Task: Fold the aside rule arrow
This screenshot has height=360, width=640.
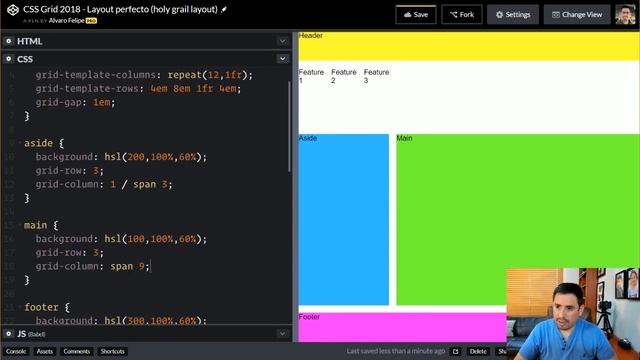Action: coord(20,143)
